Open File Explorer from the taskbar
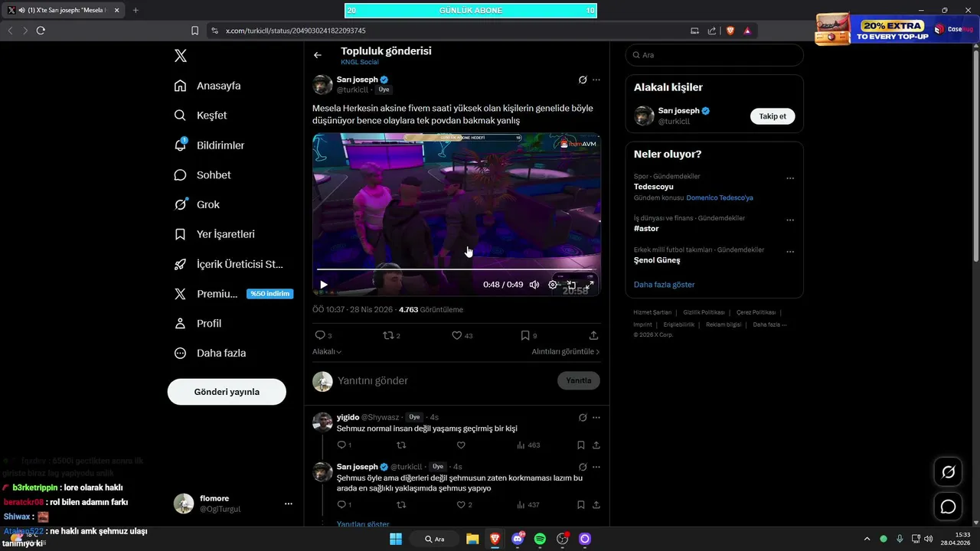Viewport: 980px width, 551px height. click(472, 539)
